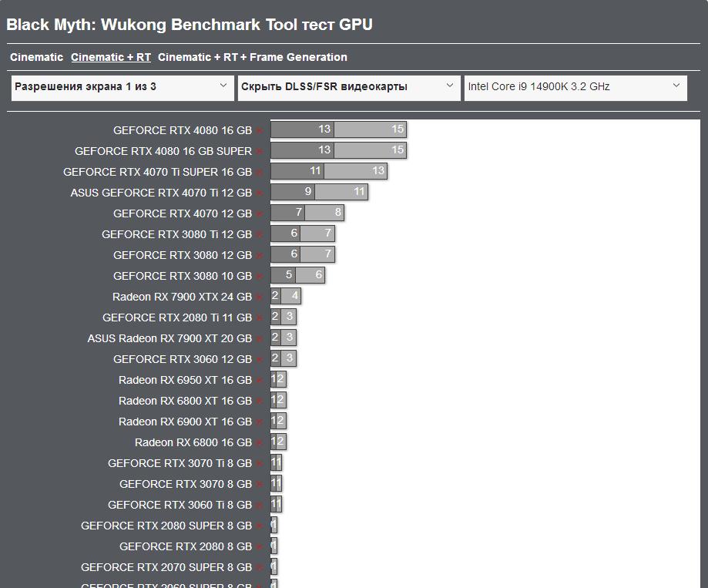Click the GEFORCE RTX 4080 16 GB SUPER label
708x588 pixels.
pyautogui.click(x=163, y=151)
